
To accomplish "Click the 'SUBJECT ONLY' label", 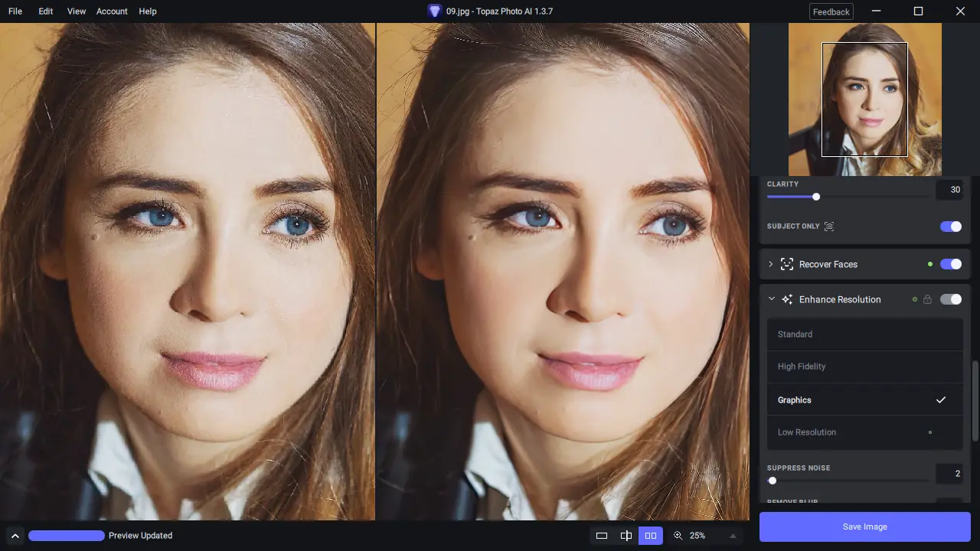I will (793, 227).
